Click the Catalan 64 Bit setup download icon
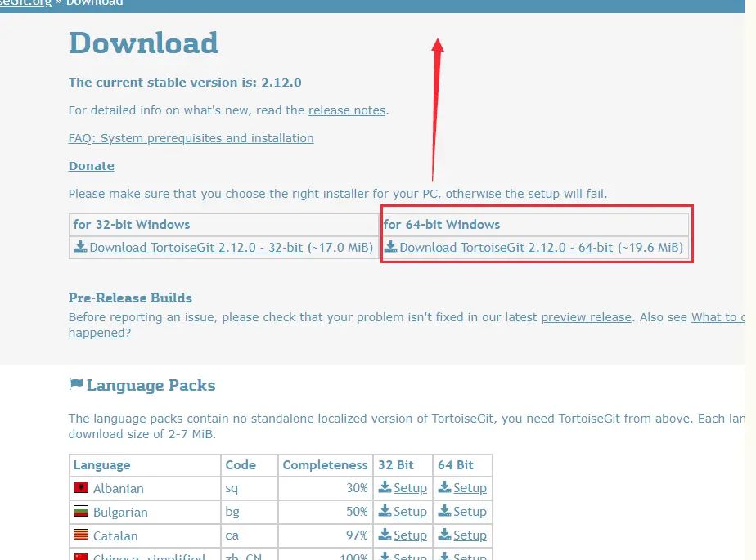This screenshot has height=560, width=756. click(x=444, y=535)
